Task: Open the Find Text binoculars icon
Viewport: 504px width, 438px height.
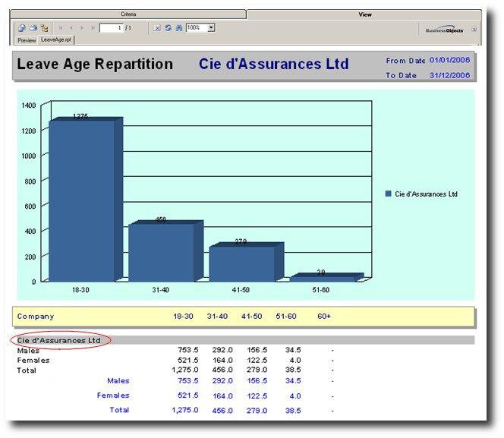Action: [x=179, y=28]
